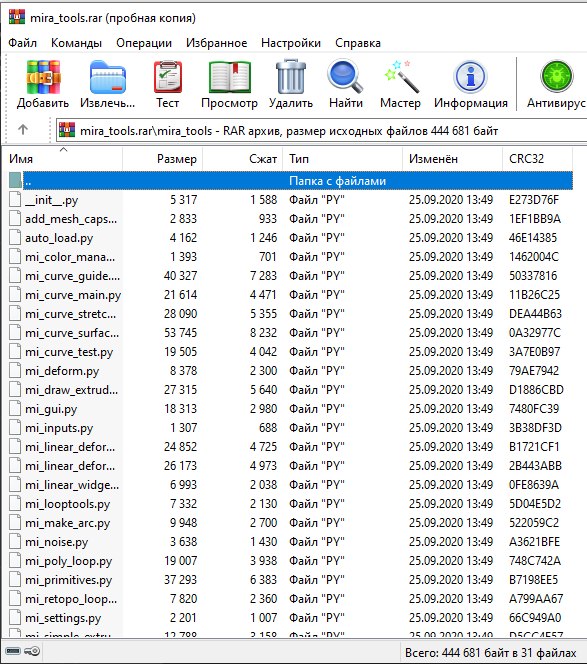
Task: Select file mi_make_arc.py
Action: pos(67,523)
